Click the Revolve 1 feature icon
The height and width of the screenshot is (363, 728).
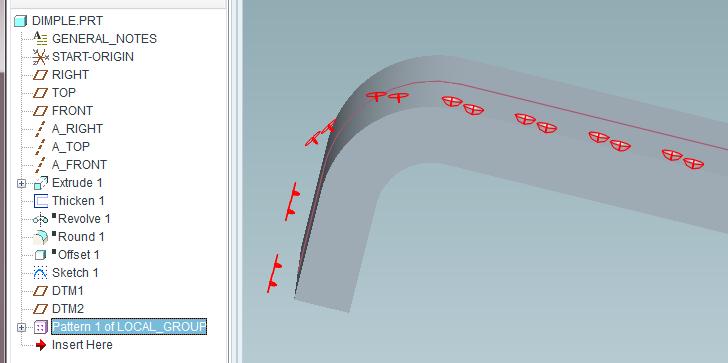click(x=41, y=219)
